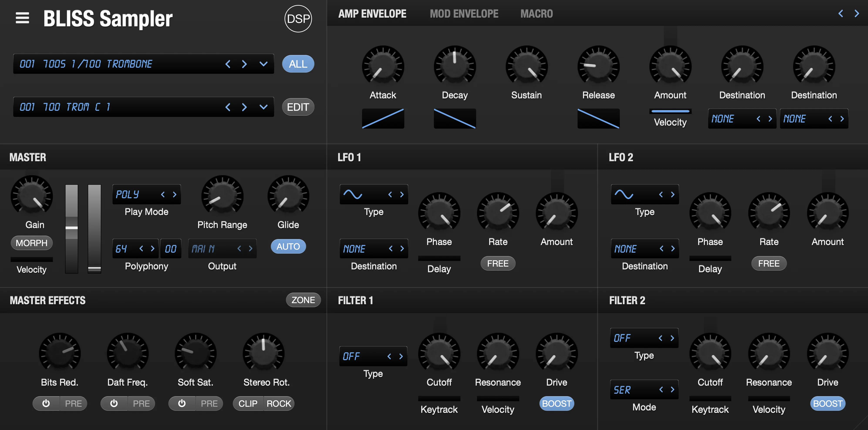Open the hamburger main menu
This screenshot has height=430, width=868.
coord(22,18)
